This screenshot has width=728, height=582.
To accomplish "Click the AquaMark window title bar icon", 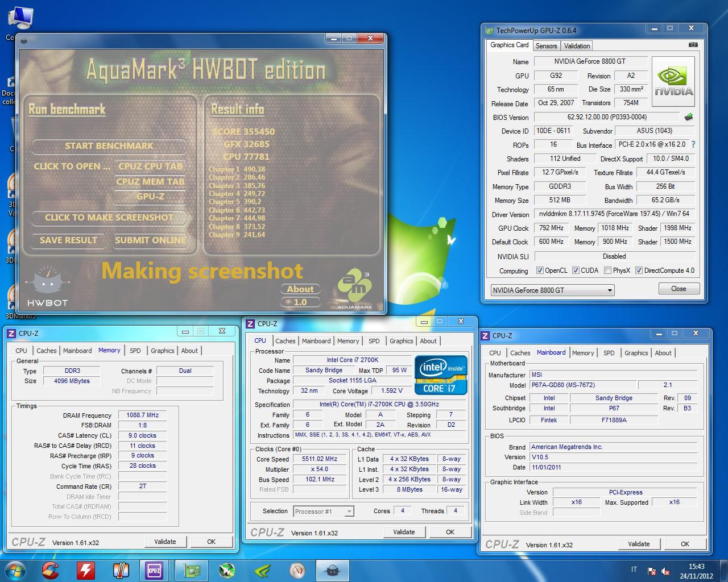I will click(23, 41).
